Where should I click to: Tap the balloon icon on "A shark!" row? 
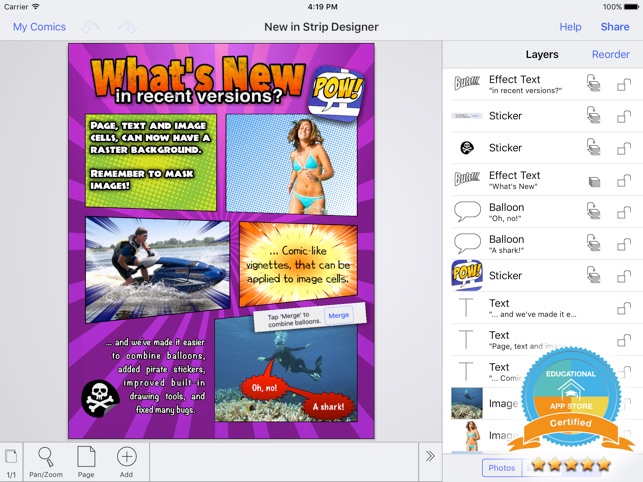pyautogui.click(x=467, y=244)
